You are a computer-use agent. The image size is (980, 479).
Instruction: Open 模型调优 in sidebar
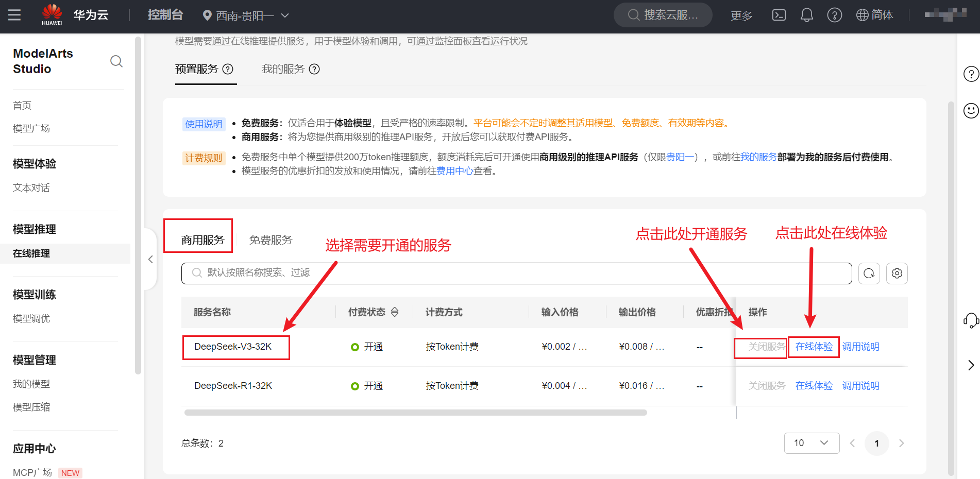31,319
